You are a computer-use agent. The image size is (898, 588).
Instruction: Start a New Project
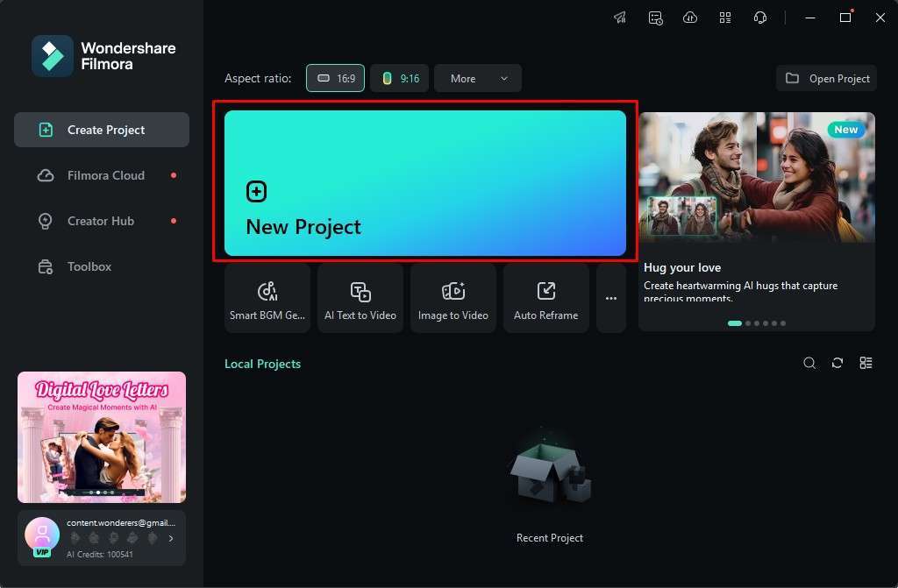coord(425,183)
